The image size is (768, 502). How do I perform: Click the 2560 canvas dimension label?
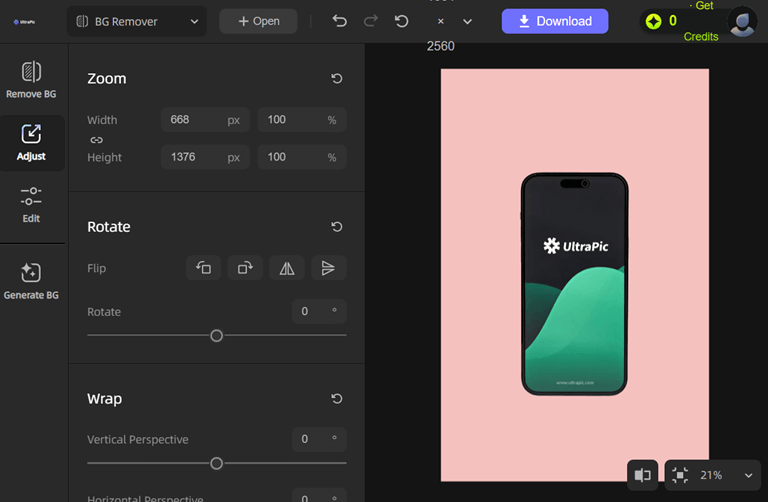[440, 46]
